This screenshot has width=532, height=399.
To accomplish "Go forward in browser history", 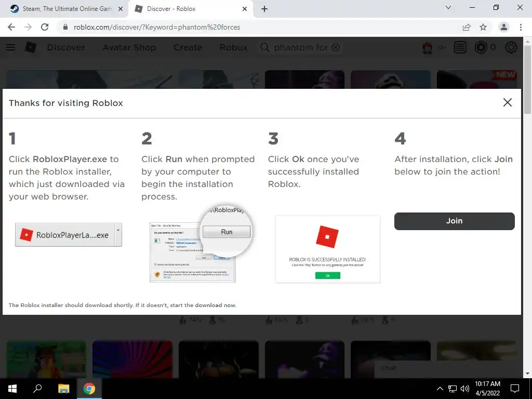I will (x=28, y=27).
